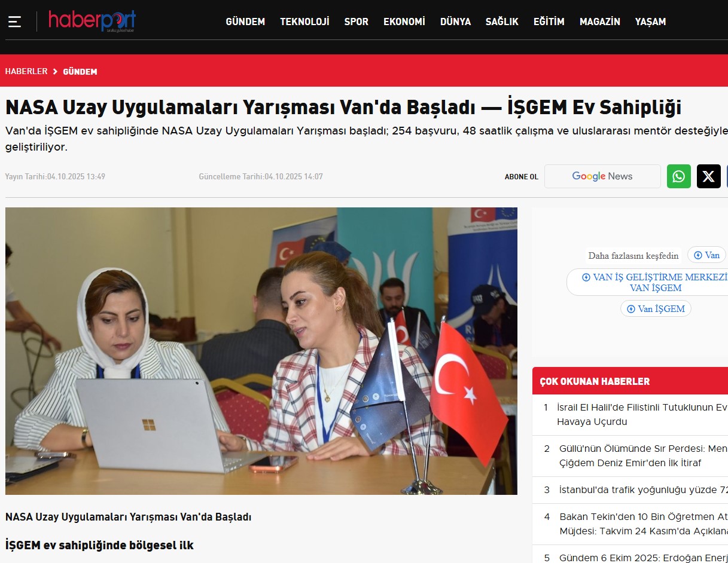Go to TEKNOLOJİ category
Viewport: 728px width, 563px height.
304,22
